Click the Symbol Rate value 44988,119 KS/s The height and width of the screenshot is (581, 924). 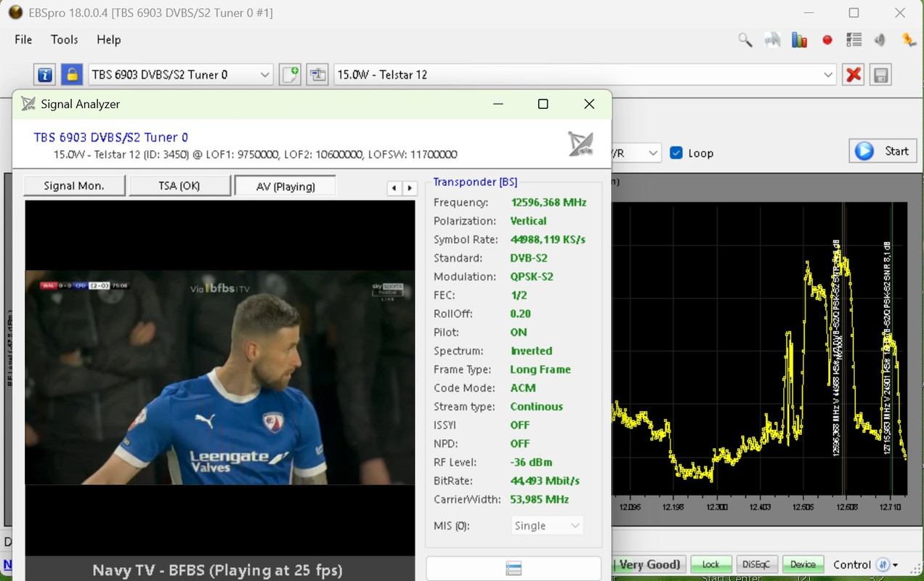548,240
